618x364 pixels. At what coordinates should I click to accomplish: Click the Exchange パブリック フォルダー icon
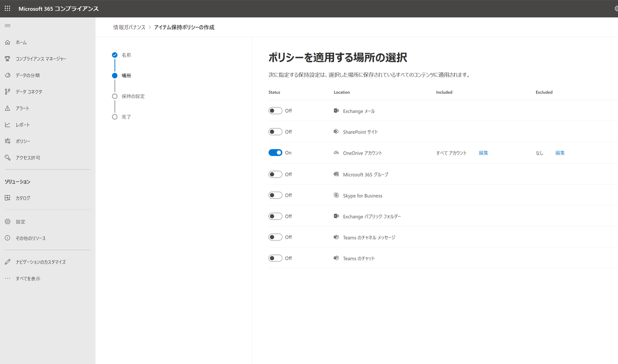coord(336,216)
